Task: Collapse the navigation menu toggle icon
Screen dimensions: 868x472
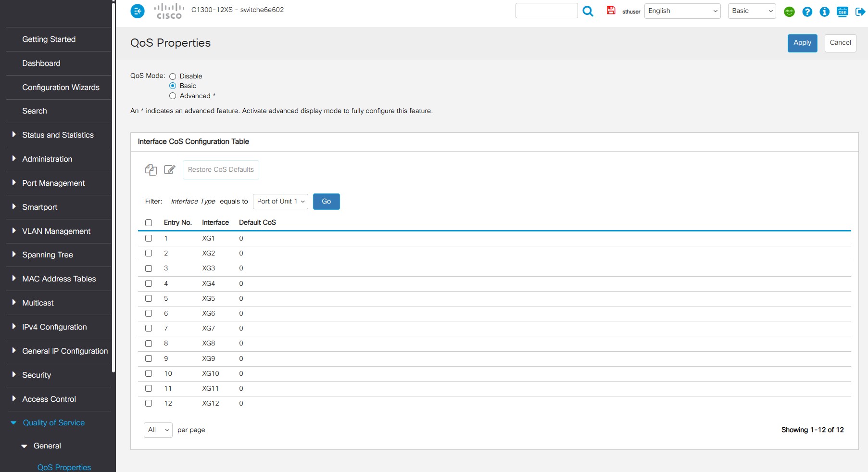Action: (x=138, y=11)
